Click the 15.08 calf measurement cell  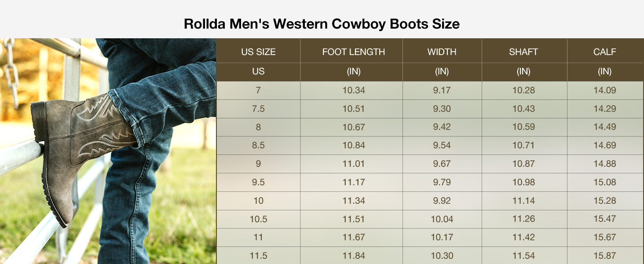click(x=604, y=182)
